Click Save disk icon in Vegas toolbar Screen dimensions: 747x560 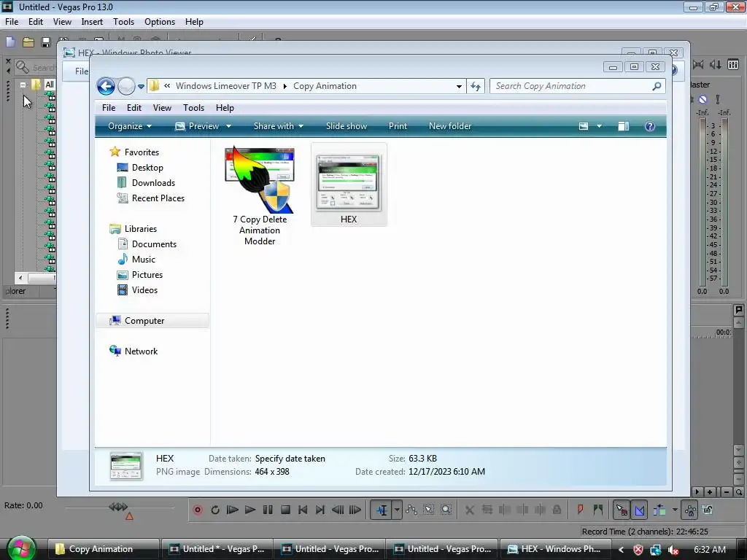[46, 42]
